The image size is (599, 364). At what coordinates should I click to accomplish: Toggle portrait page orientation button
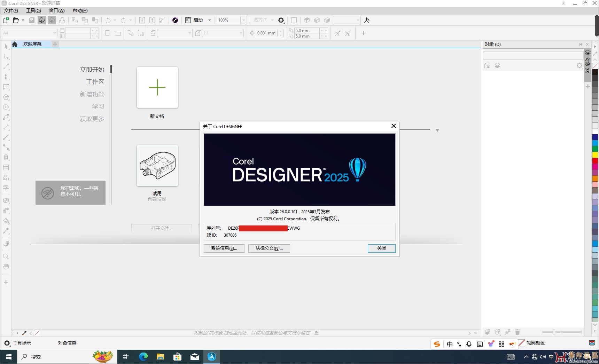coord(108,33)
